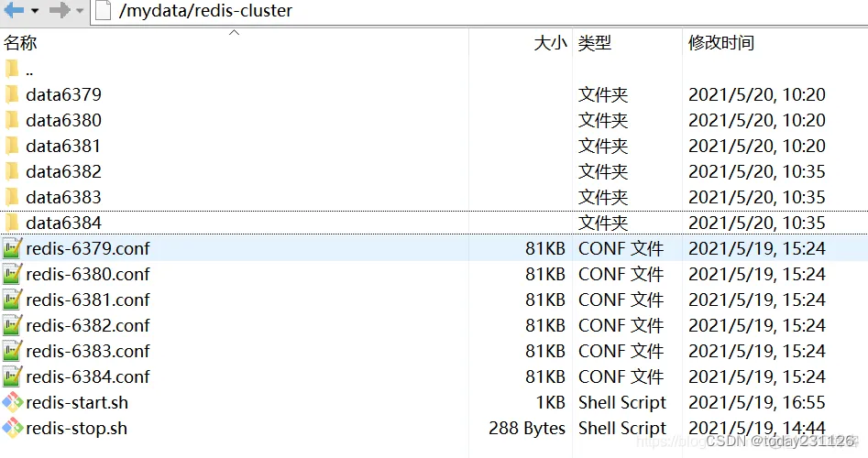Select the redis-6383.conf file name
Viewport: 868px width, 458px height.
click(88, 351)
